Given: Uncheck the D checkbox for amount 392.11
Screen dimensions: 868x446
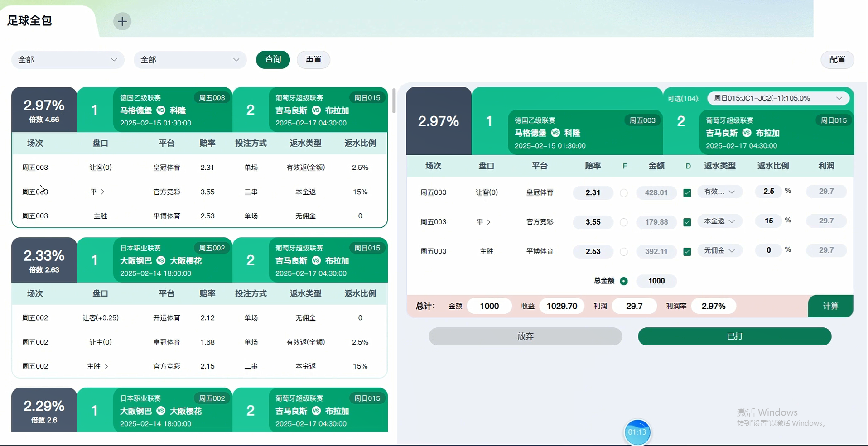Looking at the screenshot, I should pos(687,251).
